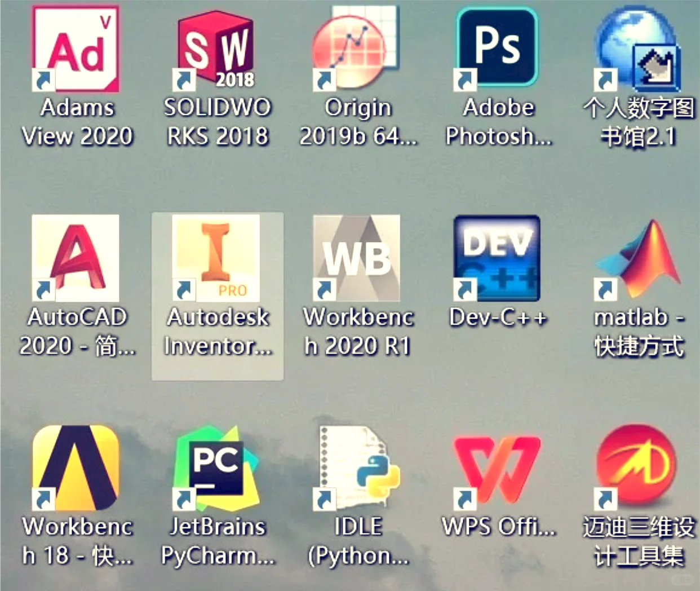Click the JetBrains PyCharm PC icon
This screenshot has height=591, width=700.
pos(216,467)
